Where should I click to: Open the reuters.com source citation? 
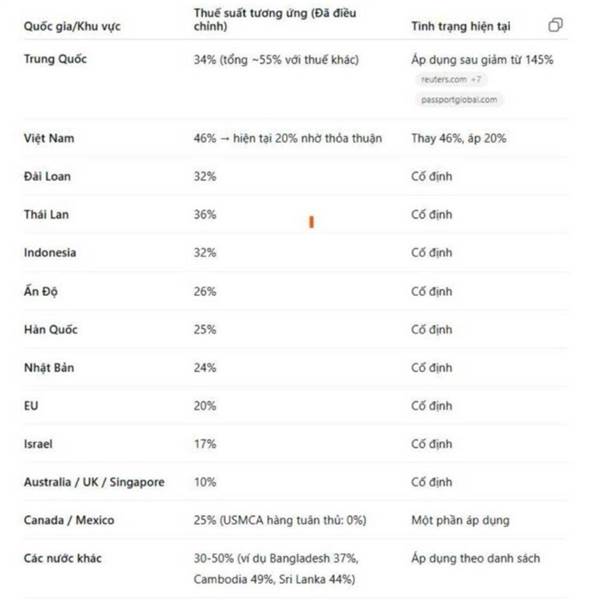tap(450, 80)
